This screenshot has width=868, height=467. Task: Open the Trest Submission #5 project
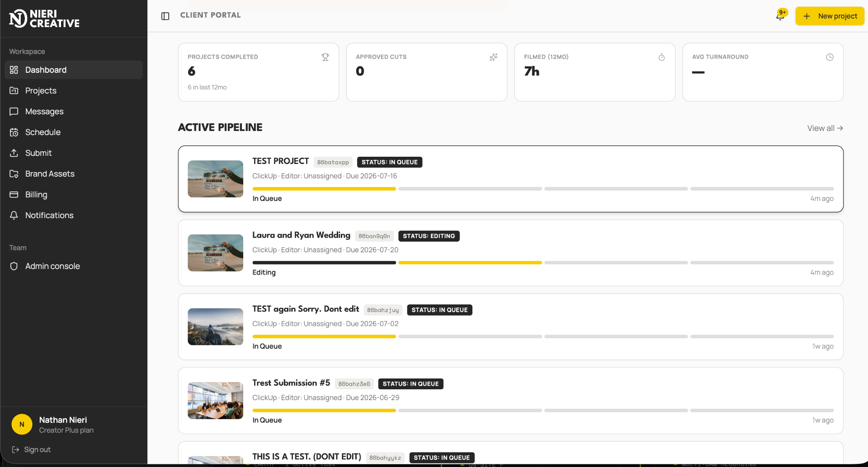point(291,383)
